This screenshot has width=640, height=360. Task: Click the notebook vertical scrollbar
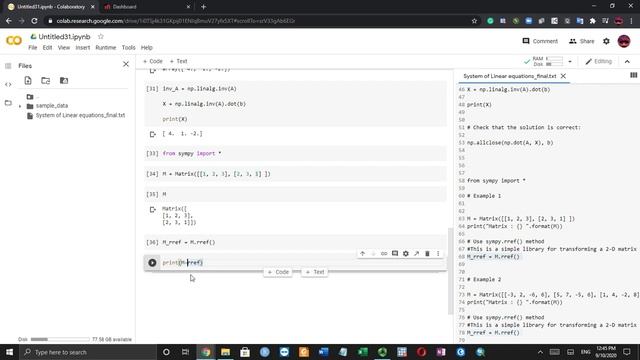[x=450, y=271]
